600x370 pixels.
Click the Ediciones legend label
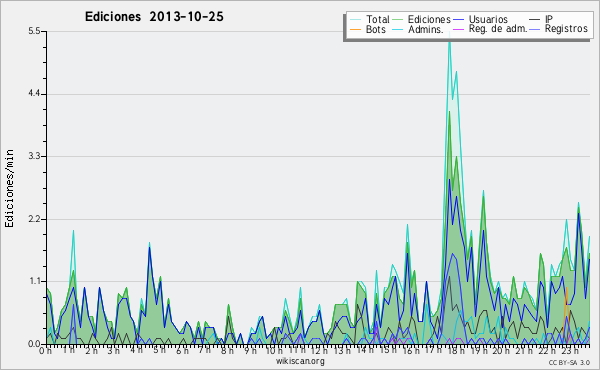tap(429, 19)
